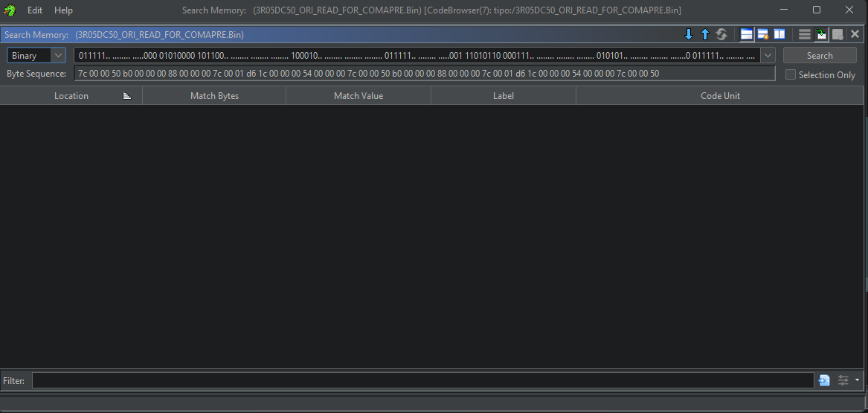
Task: Close the window with the title bar X
Action: pyautogui.click(x=849, y=10)
